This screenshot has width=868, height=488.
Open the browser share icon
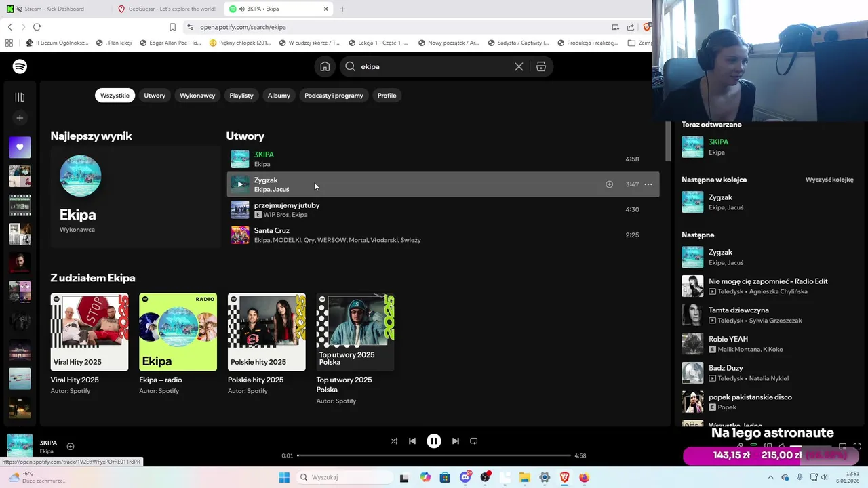click(x=630, y=27)
